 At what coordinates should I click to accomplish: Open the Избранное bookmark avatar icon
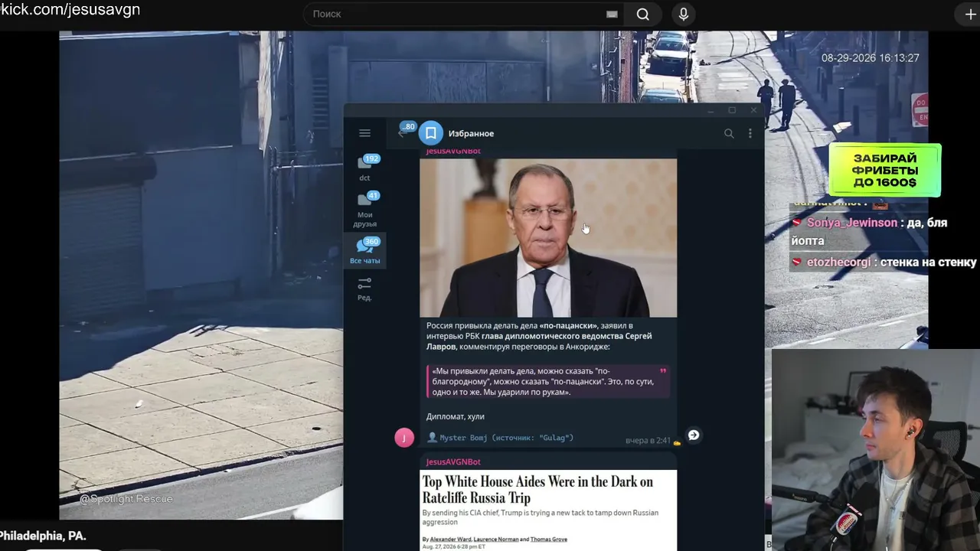tap(431, 133)
